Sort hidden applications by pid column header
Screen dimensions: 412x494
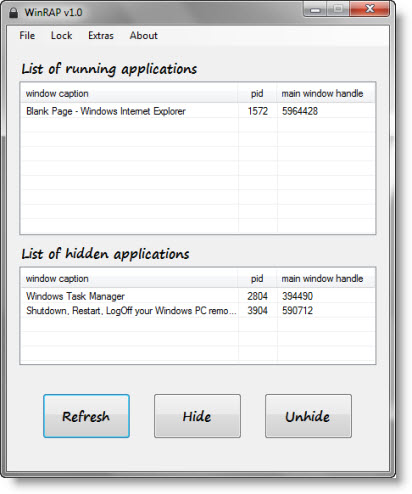(257, 278)
